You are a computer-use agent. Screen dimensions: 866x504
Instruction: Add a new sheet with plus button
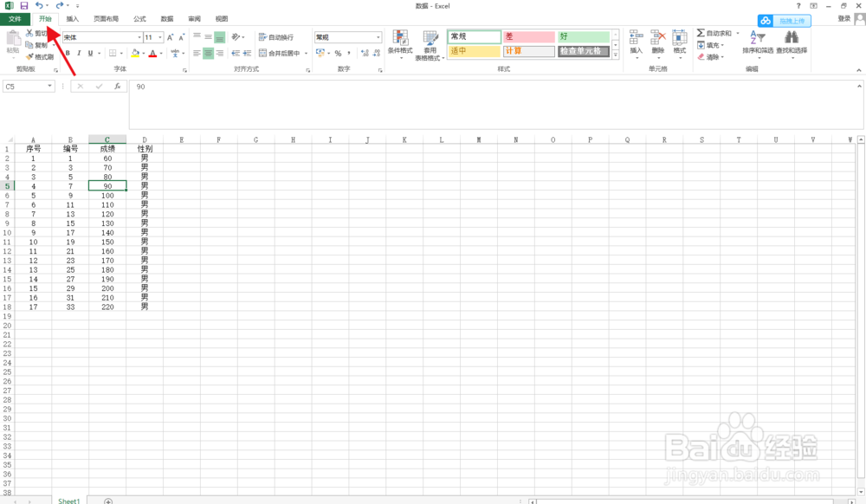coord(108,501)
